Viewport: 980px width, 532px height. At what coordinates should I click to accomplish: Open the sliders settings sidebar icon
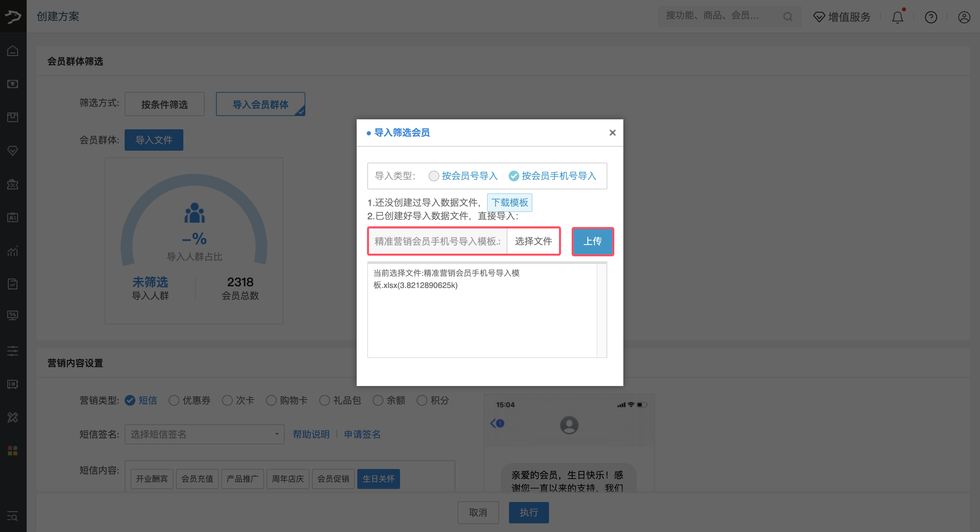pos(13,351)
